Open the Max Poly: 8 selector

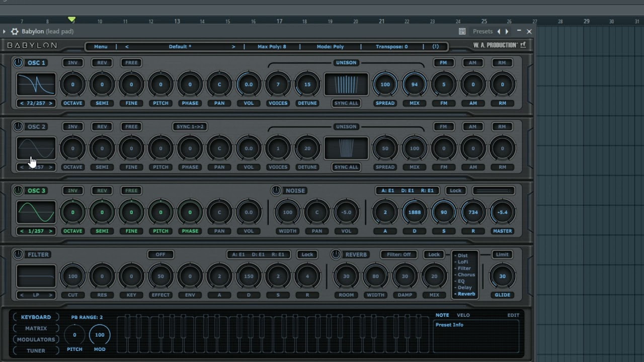coord(272,46)
